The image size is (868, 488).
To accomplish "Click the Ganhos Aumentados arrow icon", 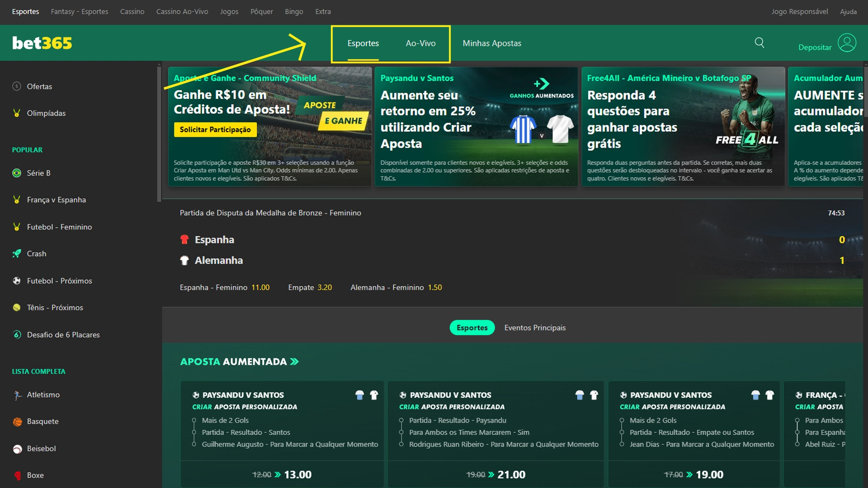I will pos(541,84).
